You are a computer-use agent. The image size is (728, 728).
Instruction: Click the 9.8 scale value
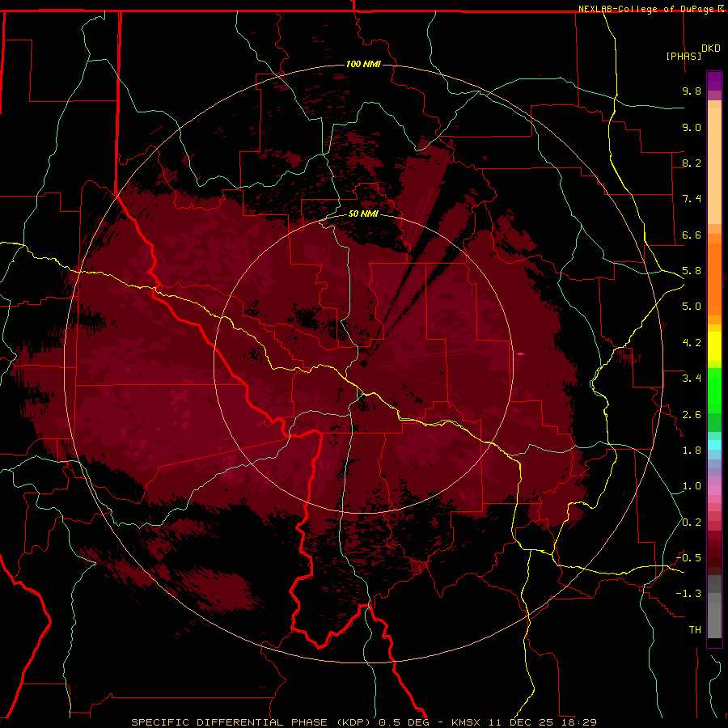coord(692,91)
